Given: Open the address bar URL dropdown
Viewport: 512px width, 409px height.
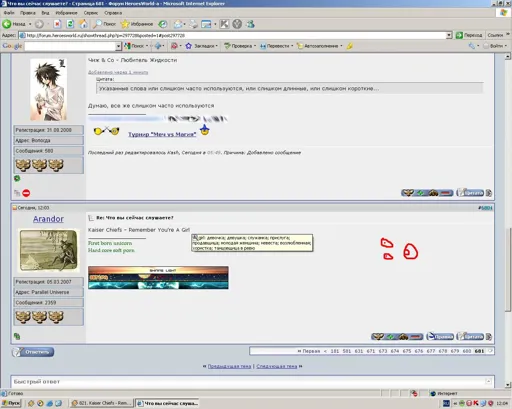Looking at the screenshot, I should pos(449,35).
